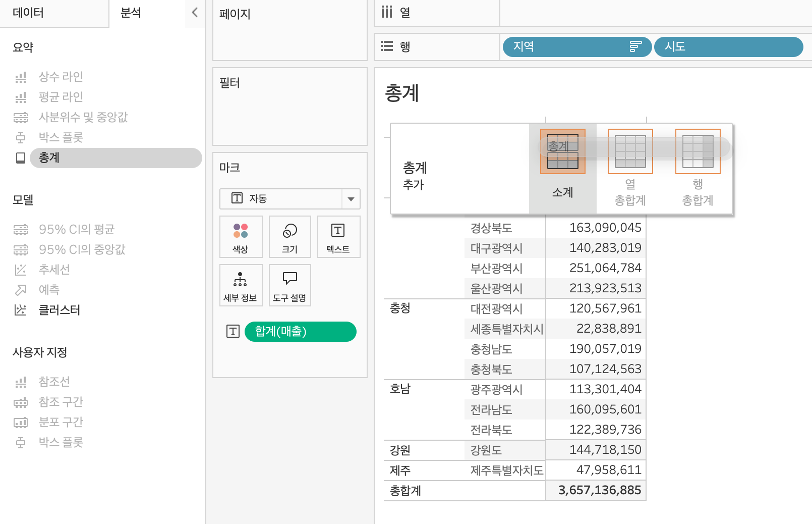Click the 참조선 icon
812x524 pixels.
click(x=21, y=382)
